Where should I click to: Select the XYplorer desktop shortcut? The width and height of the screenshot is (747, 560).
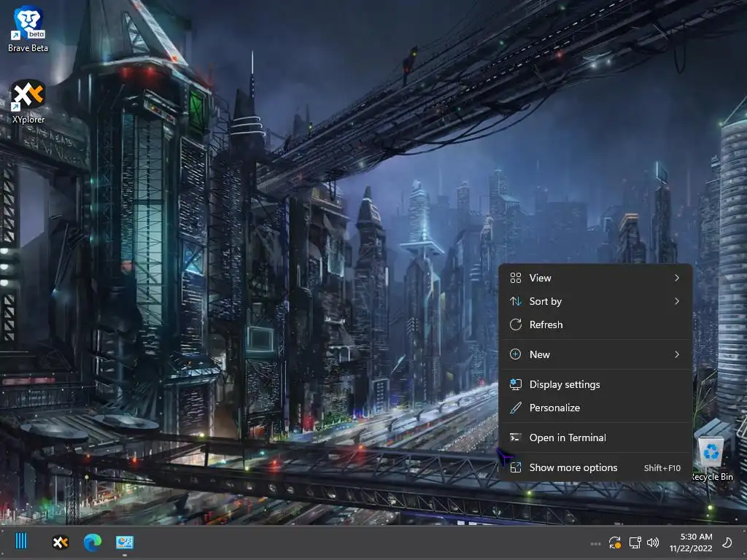point(28,102)
